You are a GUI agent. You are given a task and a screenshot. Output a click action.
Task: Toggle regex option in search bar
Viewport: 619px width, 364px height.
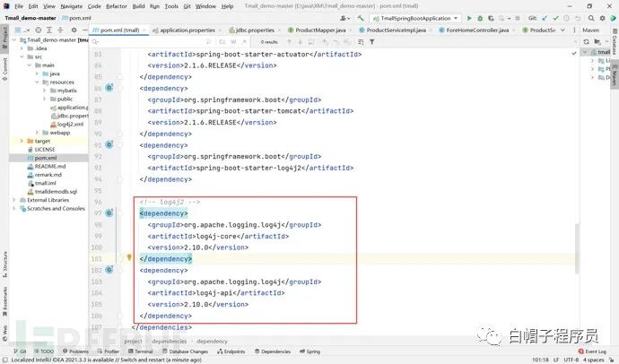tap(244, 42)
